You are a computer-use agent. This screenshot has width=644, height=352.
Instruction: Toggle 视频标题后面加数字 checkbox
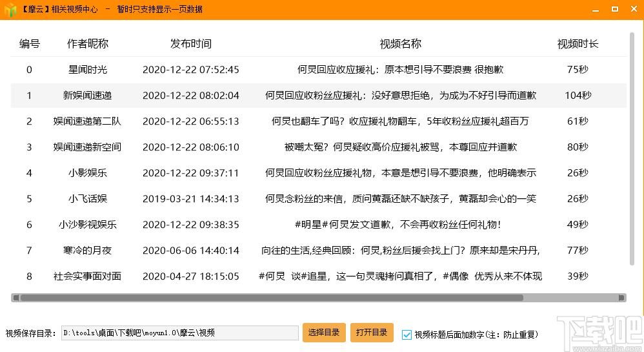click(407, 335)
